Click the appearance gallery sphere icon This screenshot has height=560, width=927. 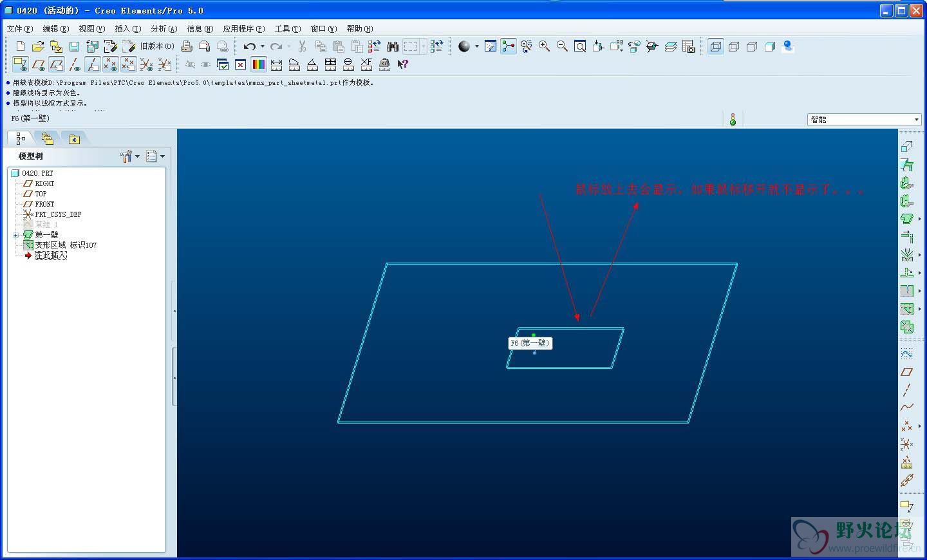464,46
